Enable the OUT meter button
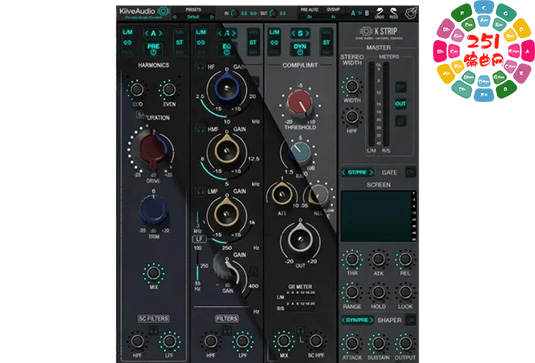 [x=401, y=103]
